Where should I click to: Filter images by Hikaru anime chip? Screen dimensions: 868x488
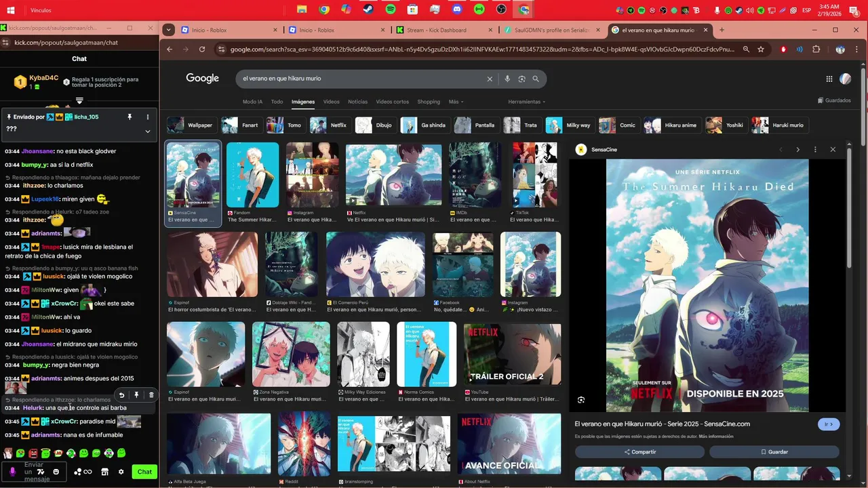point(672,125)
